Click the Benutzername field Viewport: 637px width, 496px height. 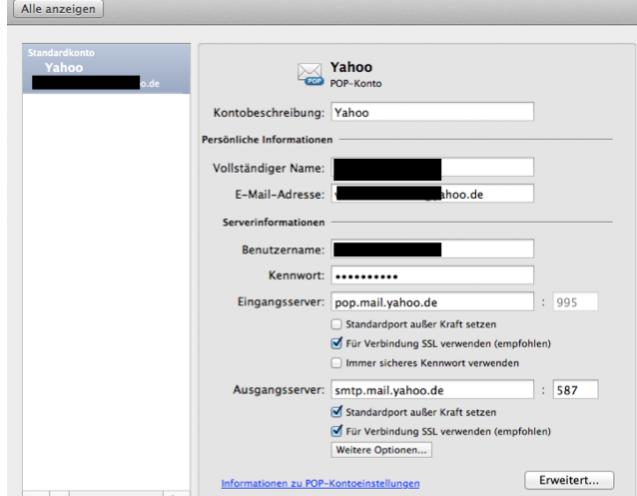(x=432, y=249)
